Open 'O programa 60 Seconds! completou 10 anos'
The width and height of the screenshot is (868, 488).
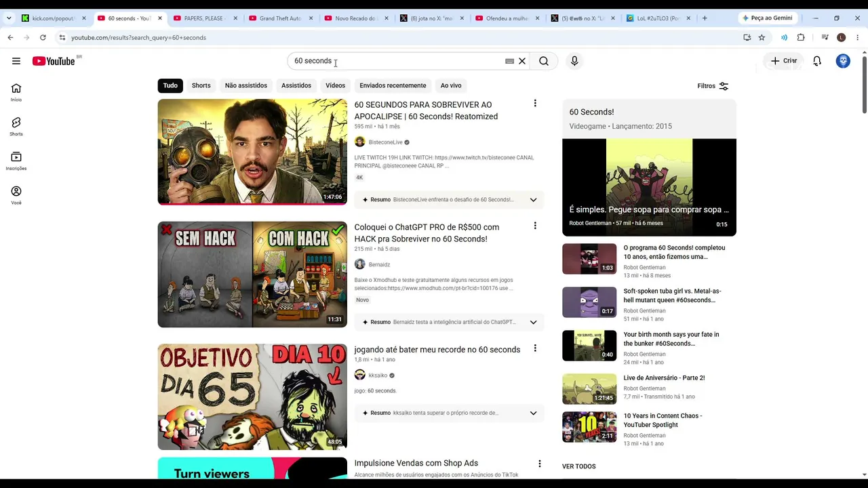[674, 252]
